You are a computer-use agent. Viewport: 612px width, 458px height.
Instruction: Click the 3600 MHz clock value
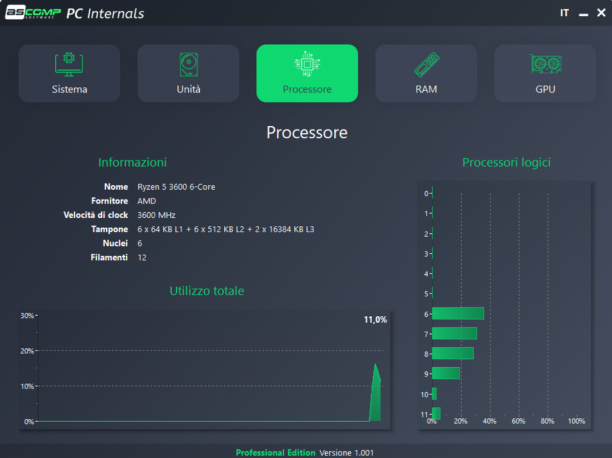[x=157, y=215]
